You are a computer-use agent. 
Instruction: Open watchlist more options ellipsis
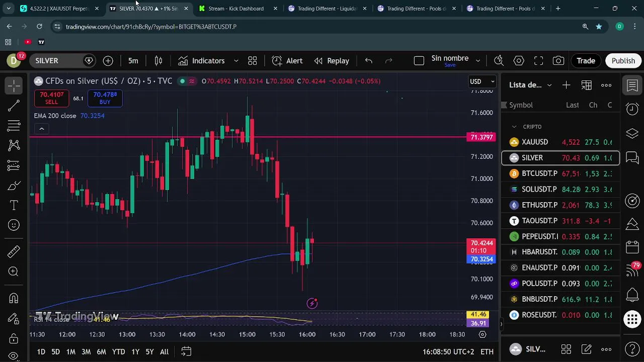tap(606, 85)
